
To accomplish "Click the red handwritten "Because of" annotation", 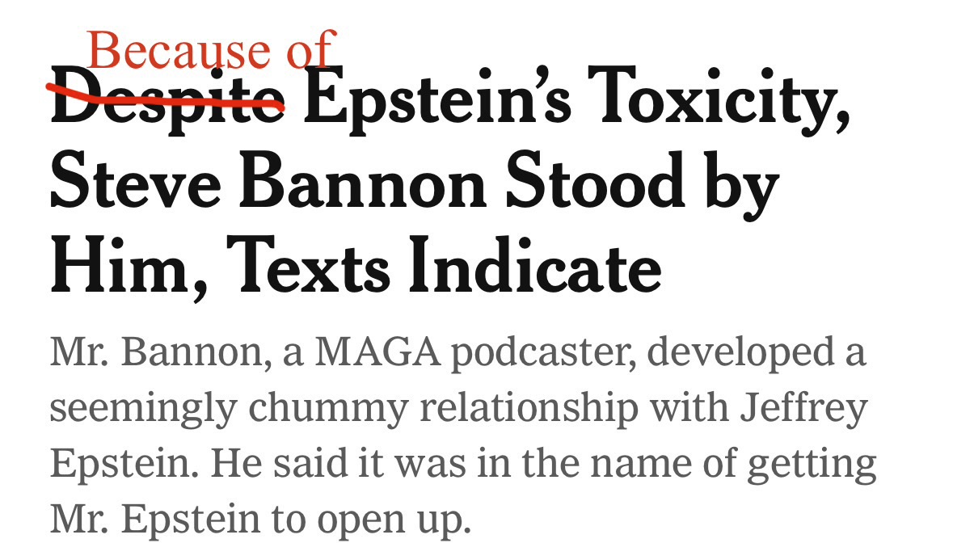I will pos(210,50).
